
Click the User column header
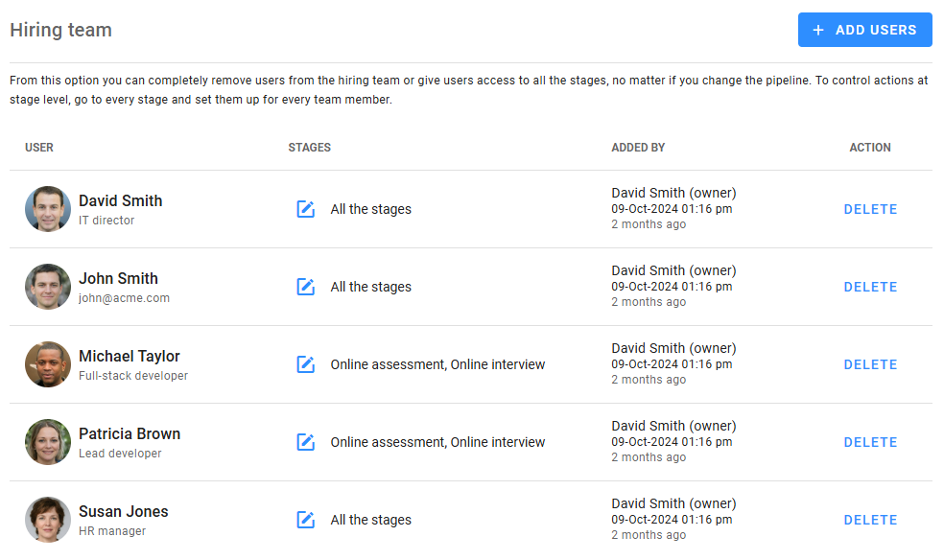coord(39,148)
